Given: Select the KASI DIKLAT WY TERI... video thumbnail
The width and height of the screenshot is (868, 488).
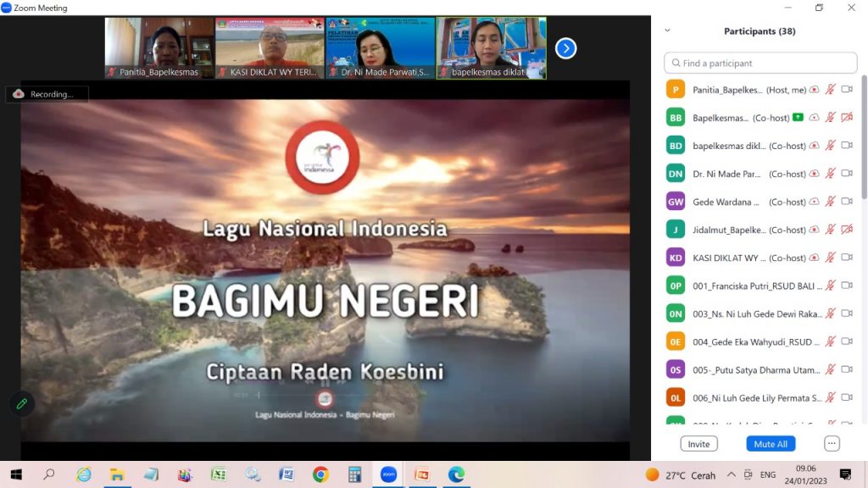Looking at the screenshot, I should (x=270, y=48).
